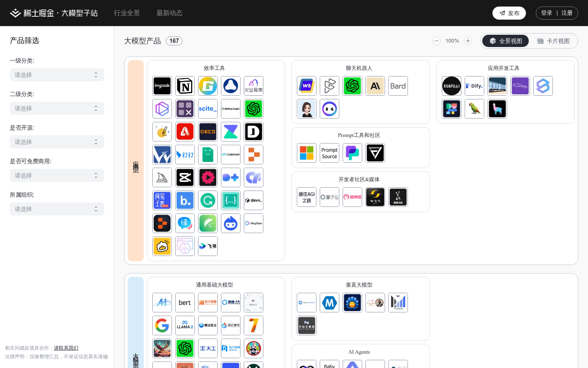The width and height of the screenshot is (588, 368).
Task: Select the DECO product icon
Action: pos(208,132)
